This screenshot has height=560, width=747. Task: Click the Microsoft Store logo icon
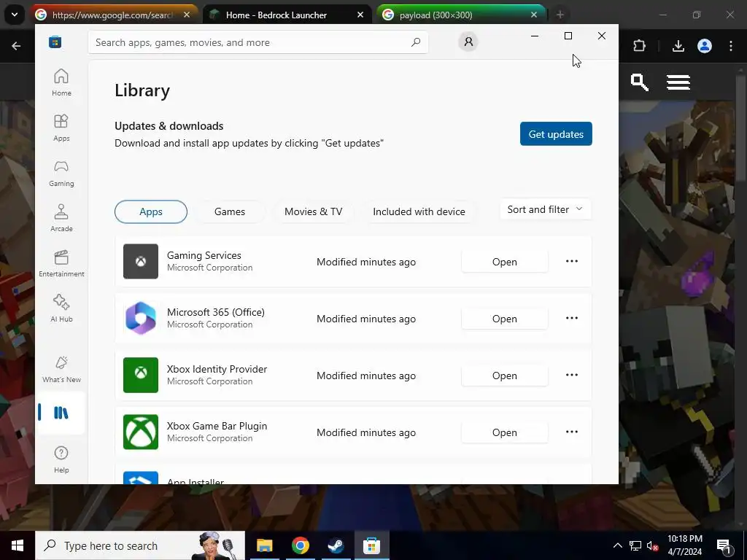[x=55, y=42]
